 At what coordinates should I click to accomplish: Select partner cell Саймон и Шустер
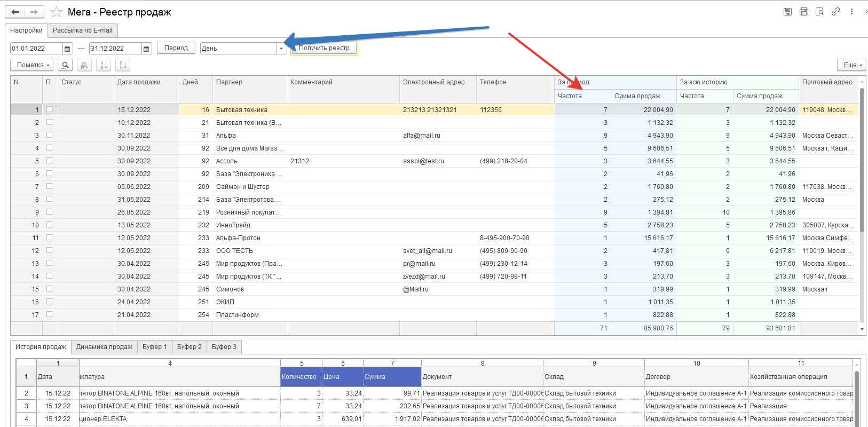tap(250, 187)
